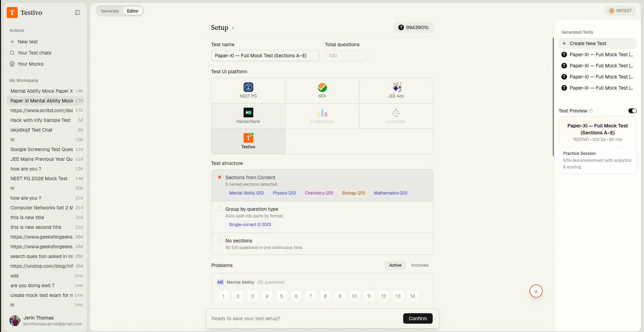Select the No sections radio option
Image resolution: width=644 pixels, height=332 pixels.
pyautogui.click(x=220, y=240)
